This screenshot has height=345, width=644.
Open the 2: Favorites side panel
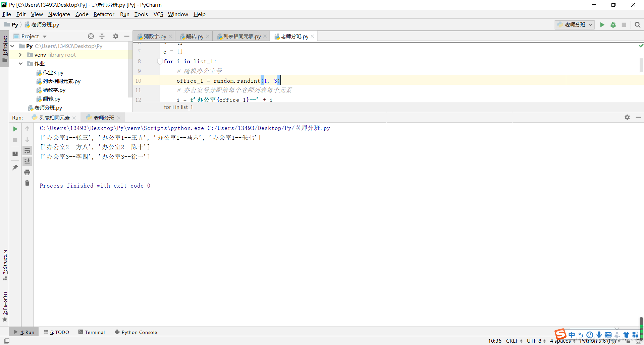click(5, 307)
